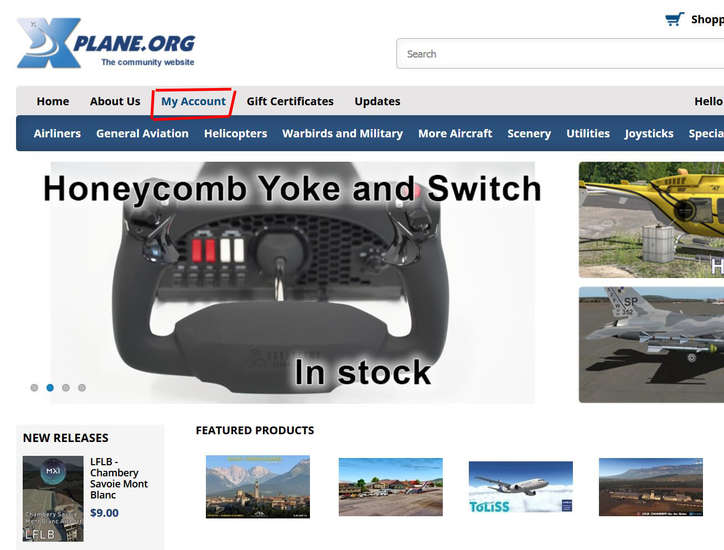Select the active second carousel dot
Viewport: 724px width, 550px height.
pos(50,387)
